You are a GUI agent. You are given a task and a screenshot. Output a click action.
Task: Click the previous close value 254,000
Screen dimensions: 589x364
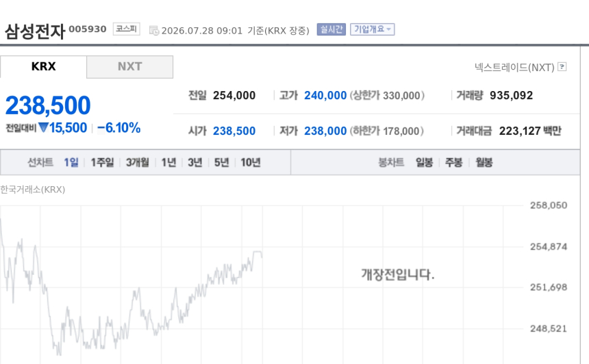pyautogui.click(x=234, y=95)
